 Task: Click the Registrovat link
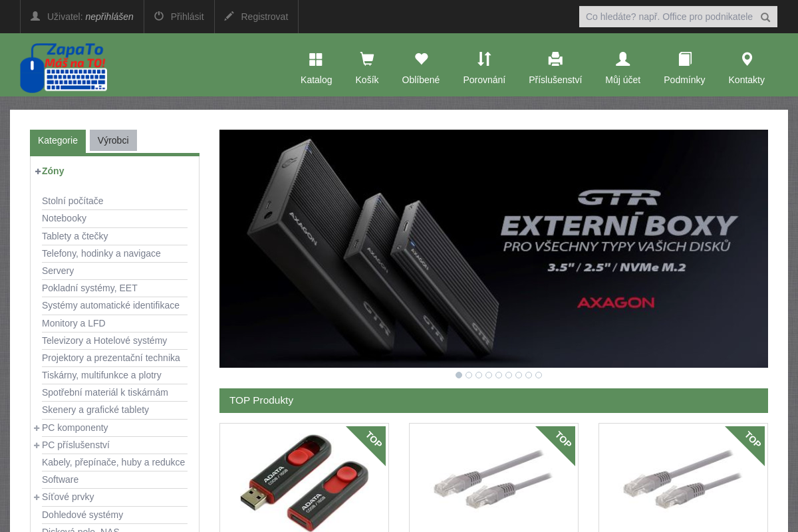pyautogui.click(x=256, y=17)
